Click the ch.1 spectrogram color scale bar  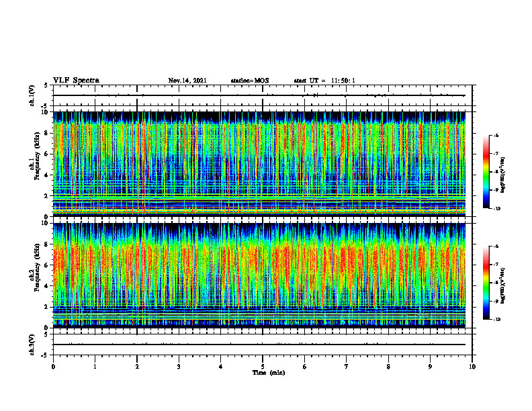click(x=486, y=172)
